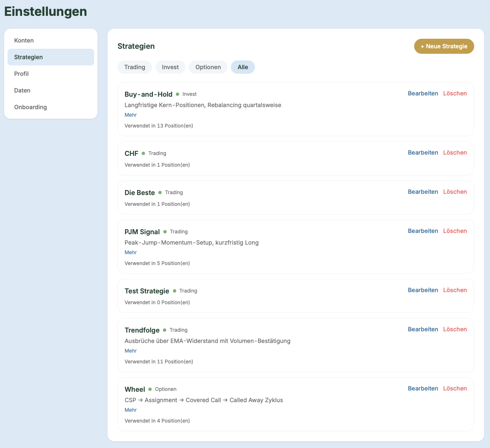The width and height of the screenshot is (490, 448).
Task: Click the green status dot next to PJM Signal
Action: click(165, 232)
